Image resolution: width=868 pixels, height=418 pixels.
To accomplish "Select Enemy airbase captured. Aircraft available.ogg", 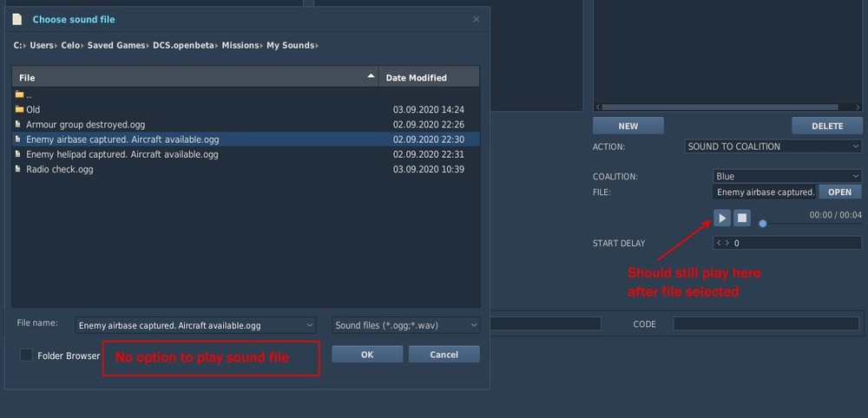I will tap(246, 140).
